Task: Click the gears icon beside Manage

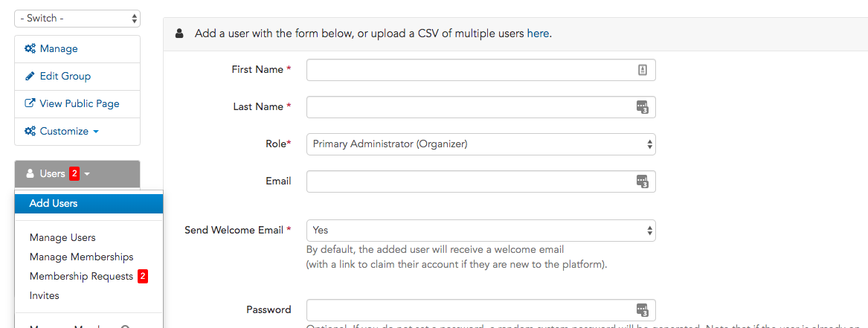Action: [30, 48]
